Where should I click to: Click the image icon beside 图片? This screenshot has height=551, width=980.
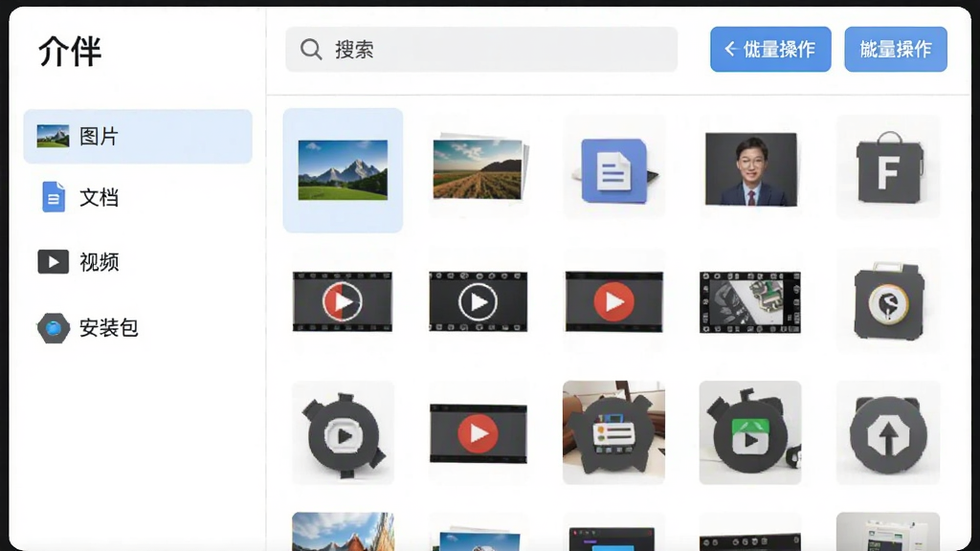coord(54,136)
